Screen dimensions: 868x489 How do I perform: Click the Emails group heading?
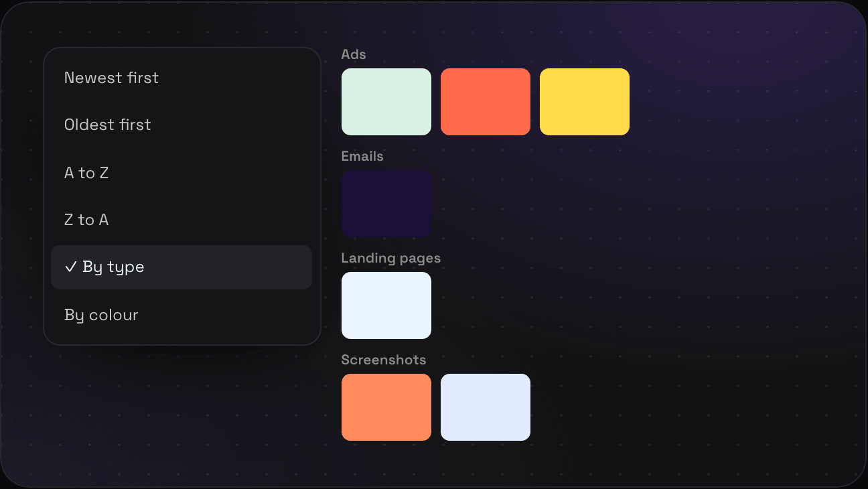coord(362,156)
